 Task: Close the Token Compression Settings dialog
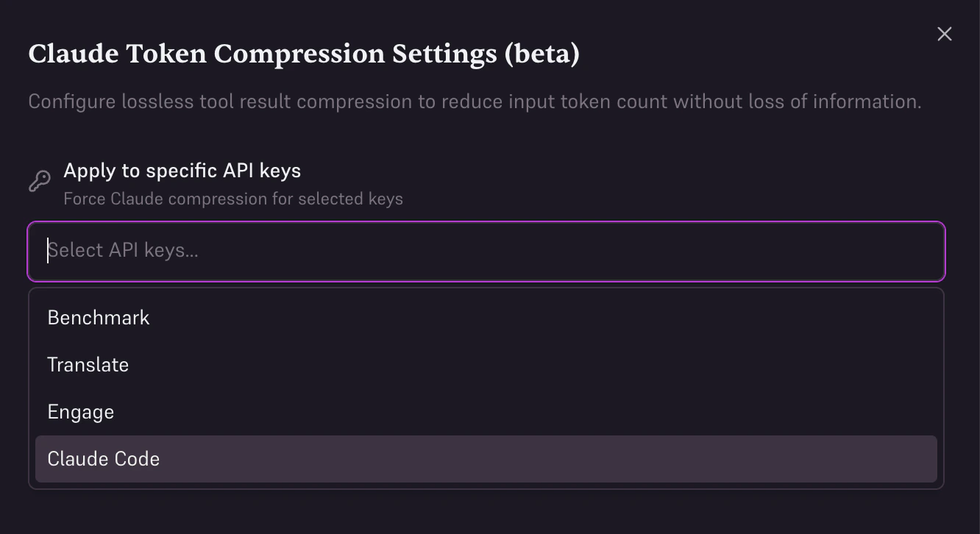944,34
